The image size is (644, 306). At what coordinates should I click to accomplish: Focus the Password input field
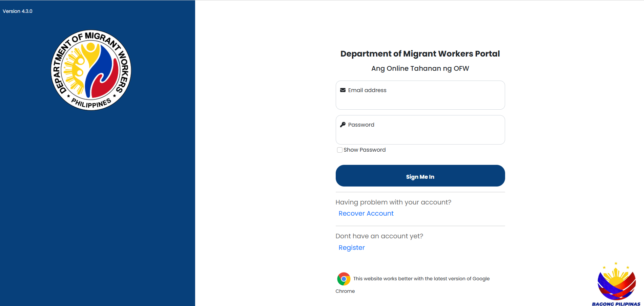click(420, 135)
